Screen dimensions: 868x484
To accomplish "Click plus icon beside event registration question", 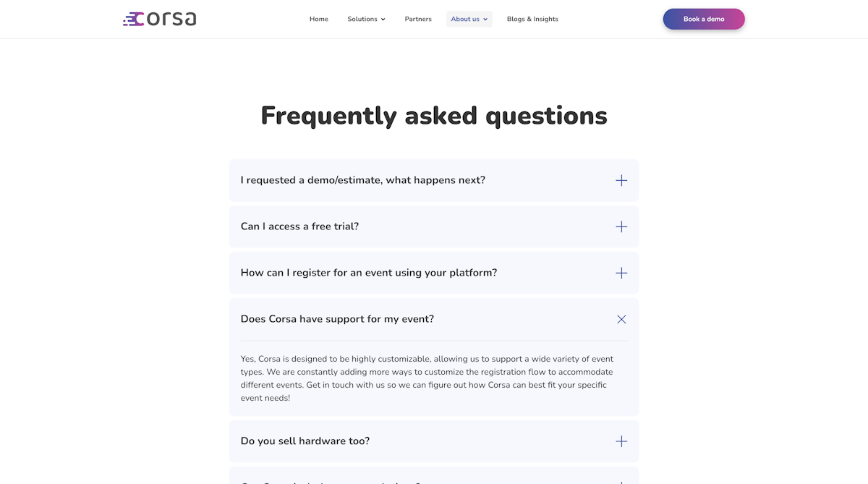I will (621, 273).
